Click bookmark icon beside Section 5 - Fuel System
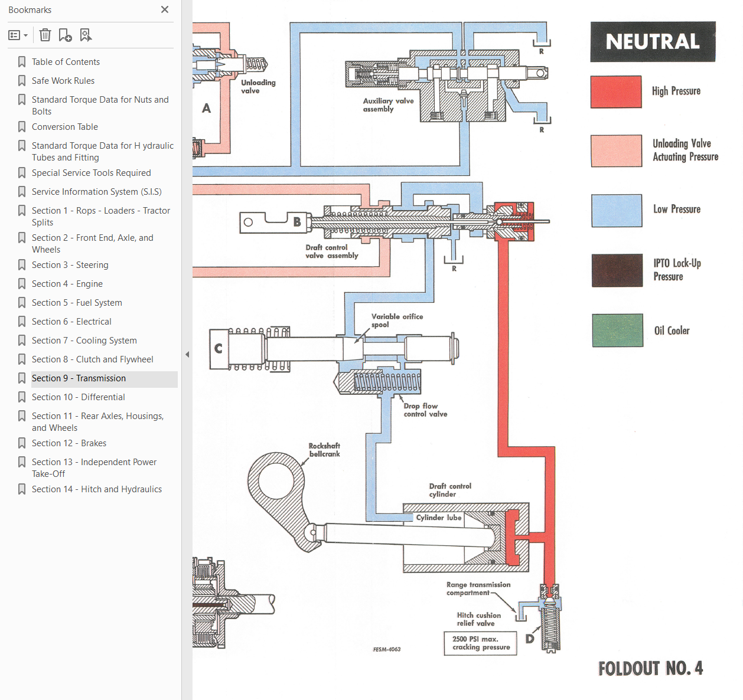 tap(22, 303)
